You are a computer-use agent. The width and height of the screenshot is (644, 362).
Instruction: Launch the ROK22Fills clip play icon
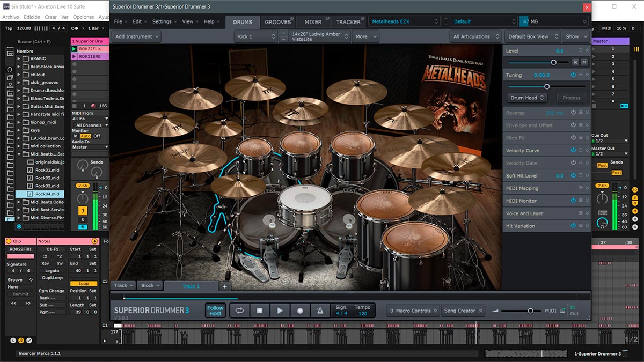[x=74, y=49]
